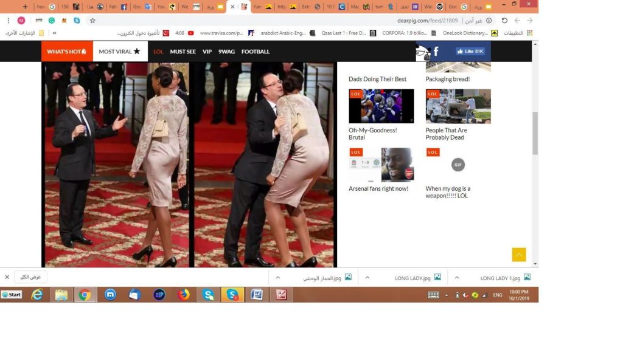This screenshot has height=364, width=623.
Task: Open the Chrome three-dot menu
Action: [8, 20]
